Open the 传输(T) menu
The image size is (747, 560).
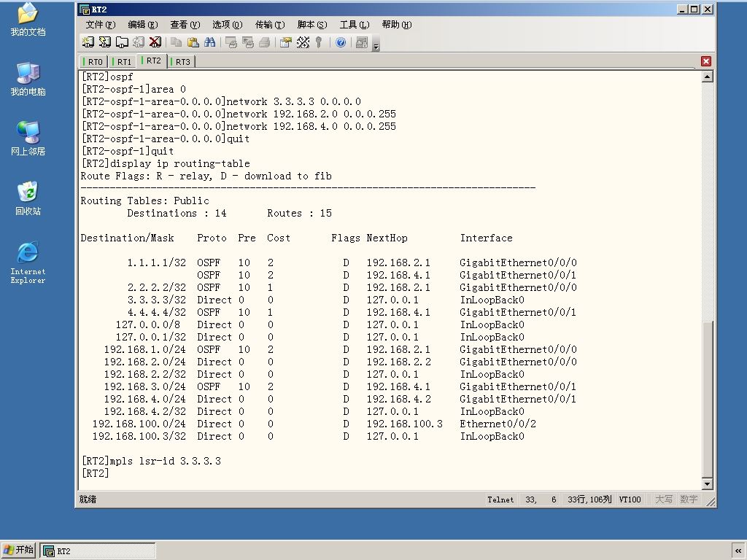pyautogui.click(x=270, y=25)
